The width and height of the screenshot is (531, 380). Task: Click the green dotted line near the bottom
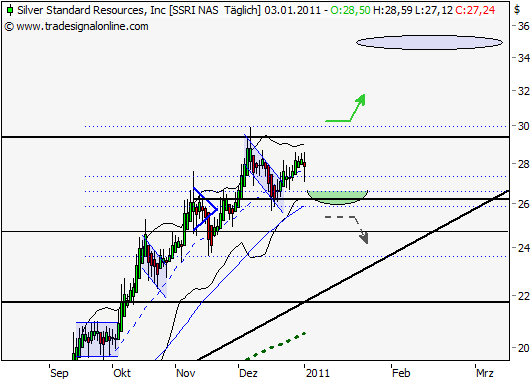(x=276, y=346)
